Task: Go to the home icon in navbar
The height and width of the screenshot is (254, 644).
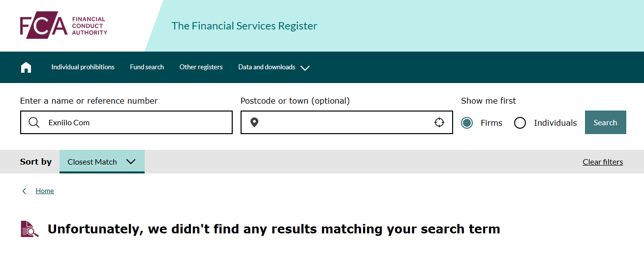Action: click(26, 67)
